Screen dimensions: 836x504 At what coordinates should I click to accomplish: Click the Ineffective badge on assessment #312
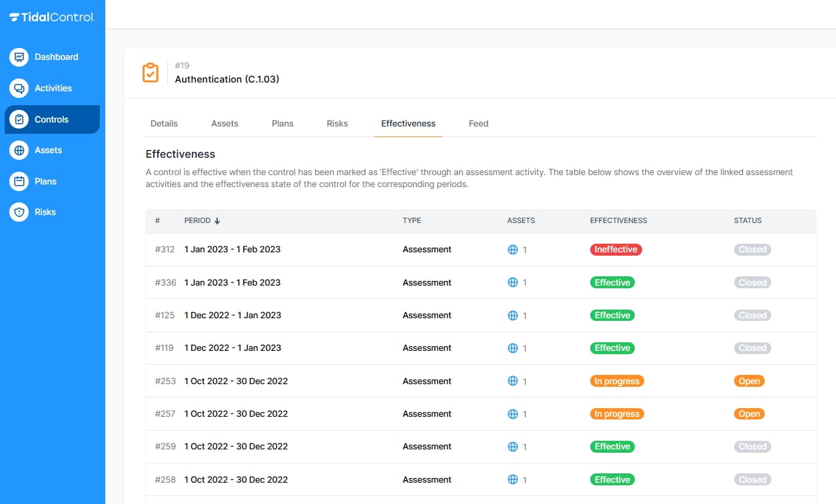coord(616,249)
